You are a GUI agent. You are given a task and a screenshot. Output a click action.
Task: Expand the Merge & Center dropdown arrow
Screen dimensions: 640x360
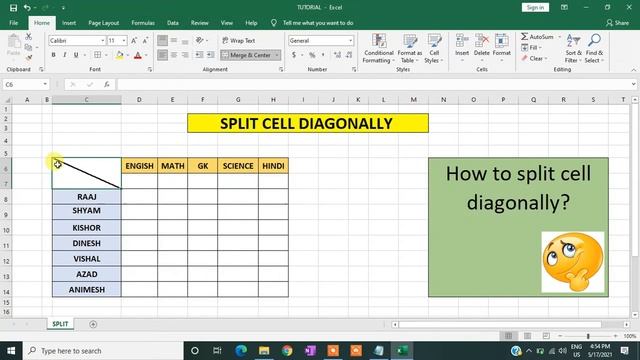(277, 55)
